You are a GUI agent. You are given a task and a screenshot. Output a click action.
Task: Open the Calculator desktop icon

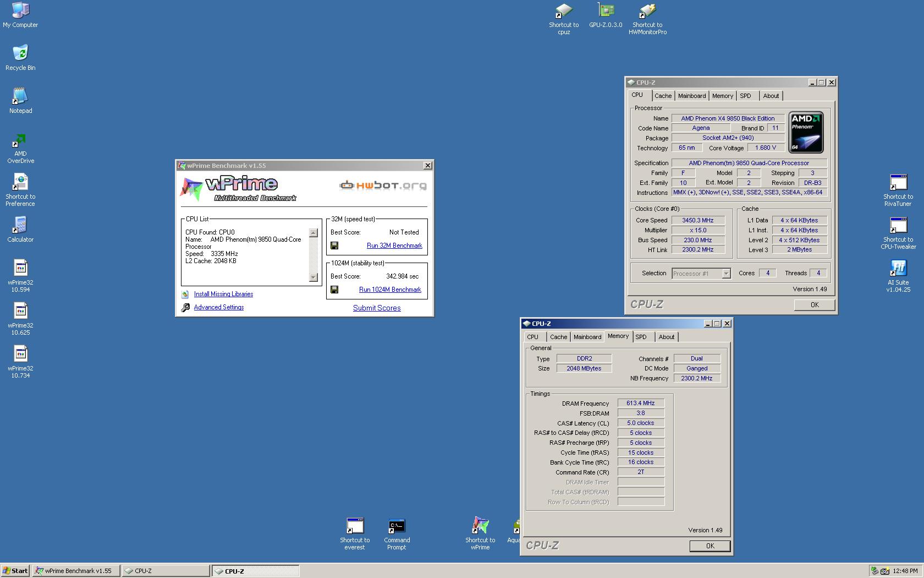[20, 230]
